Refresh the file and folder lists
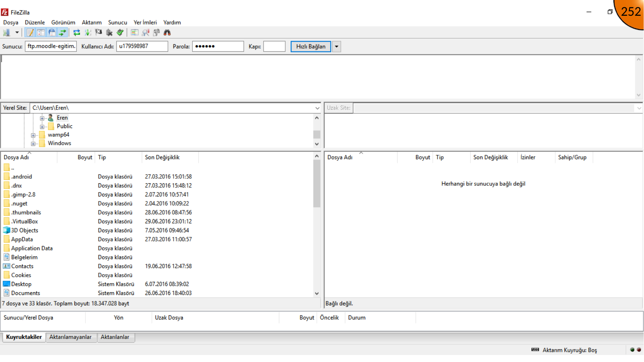Screen dimensions: 644x362 [77, 33]
